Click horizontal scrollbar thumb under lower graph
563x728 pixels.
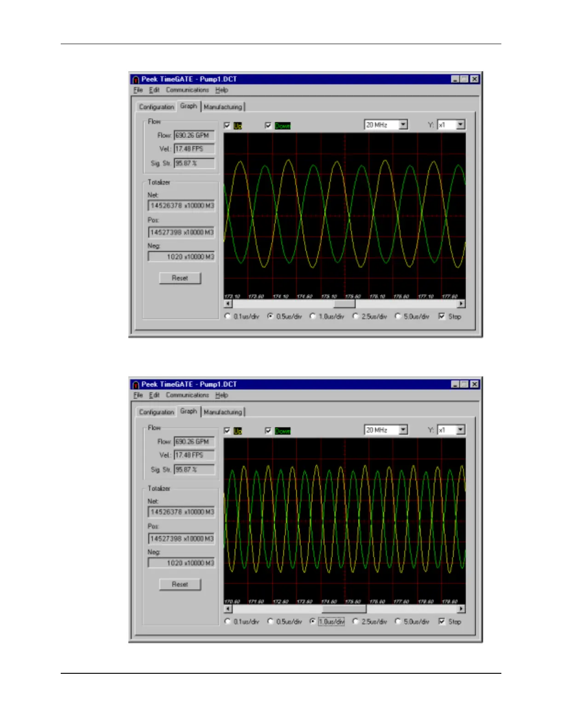[x=344, y=609]
